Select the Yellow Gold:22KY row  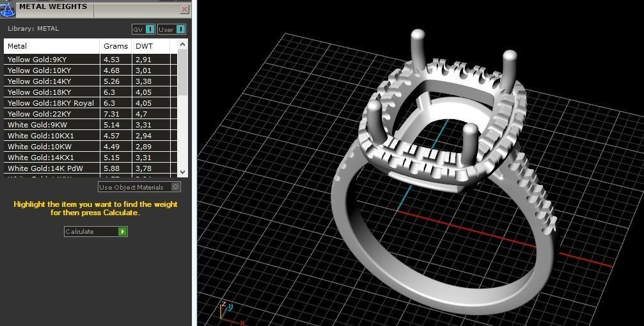point(90,114)
